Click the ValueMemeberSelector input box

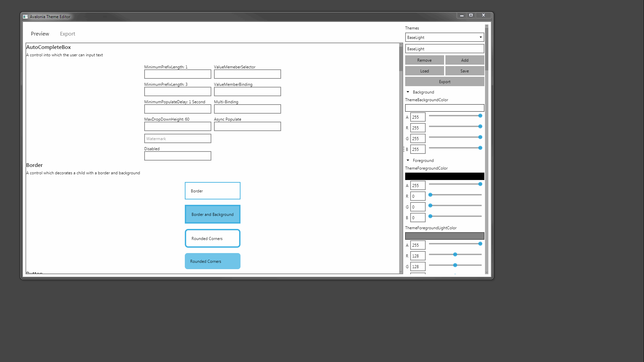(248, 74)
